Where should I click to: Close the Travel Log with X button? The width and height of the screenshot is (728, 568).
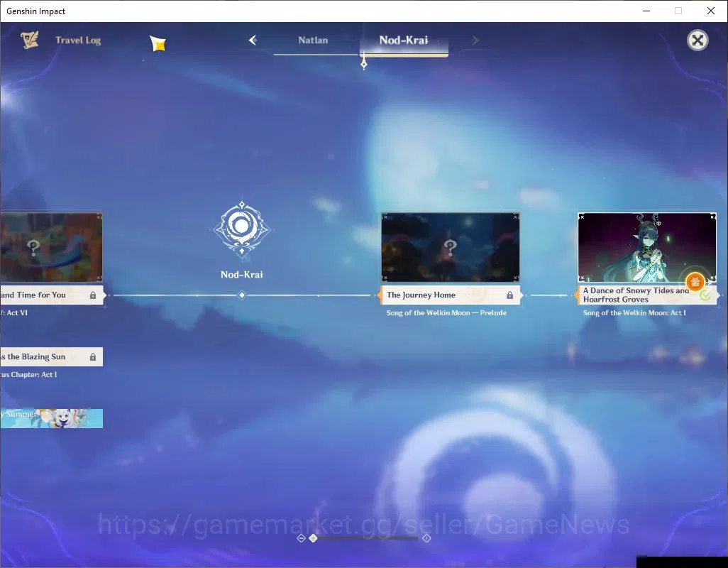[697, 40]
